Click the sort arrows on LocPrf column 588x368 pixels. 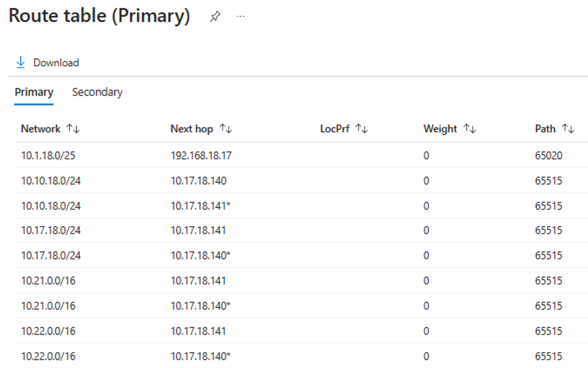coord(362,129)
